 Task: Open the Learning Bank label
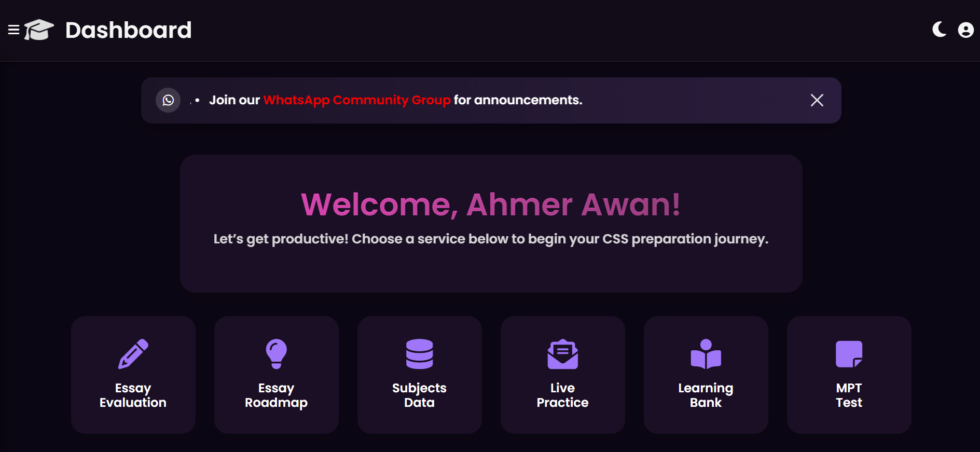coord(706,395)
